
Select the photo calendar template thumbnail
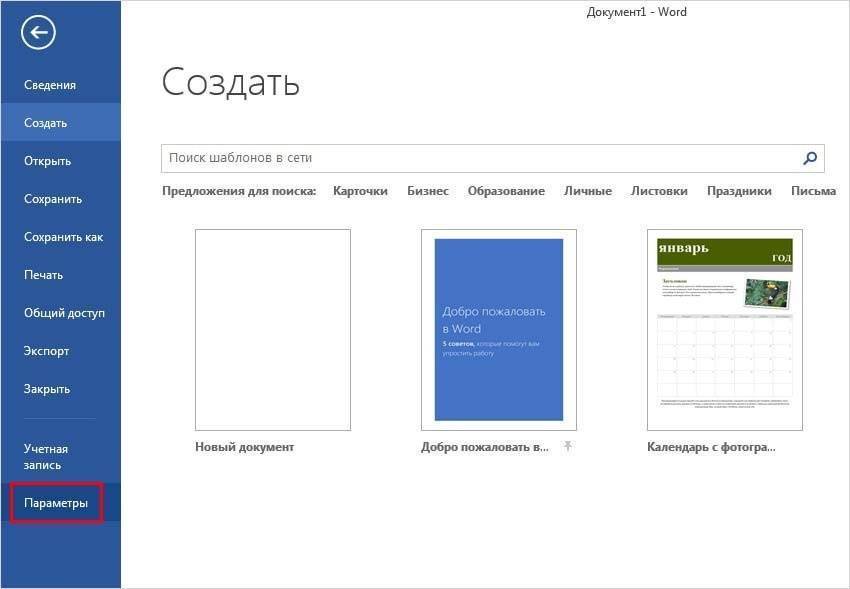pos(724,330)
